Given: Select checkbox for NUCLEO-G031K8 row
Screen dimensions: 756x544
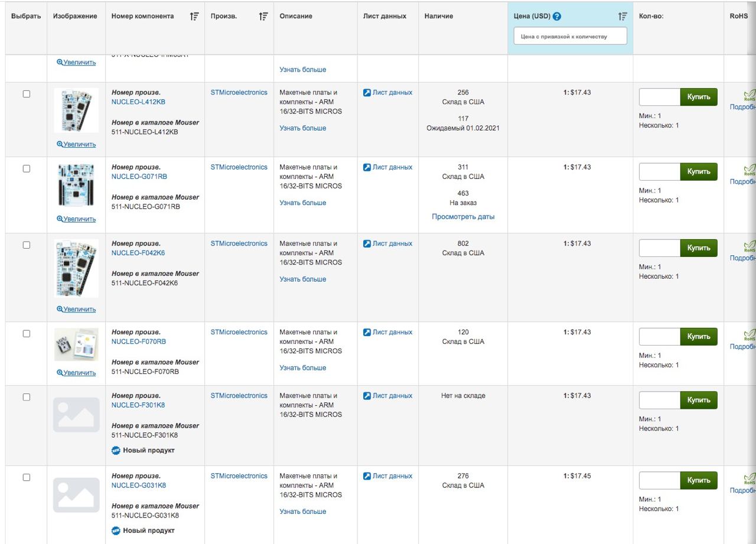Looking at the screenshot, I should tap(27, 477).
